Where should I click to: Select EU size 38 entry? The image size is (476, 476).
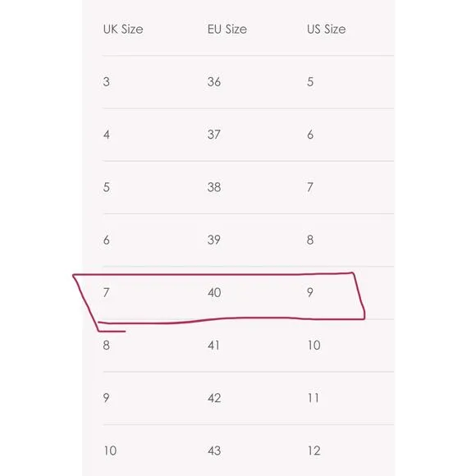coord(214,187)
